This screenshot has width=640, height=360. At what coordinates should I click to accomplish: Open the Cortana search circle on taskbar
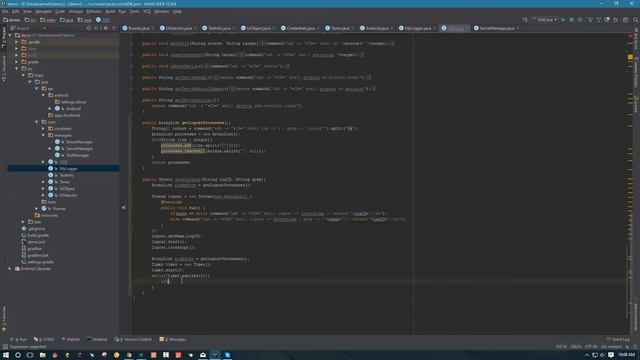point(18,355)
